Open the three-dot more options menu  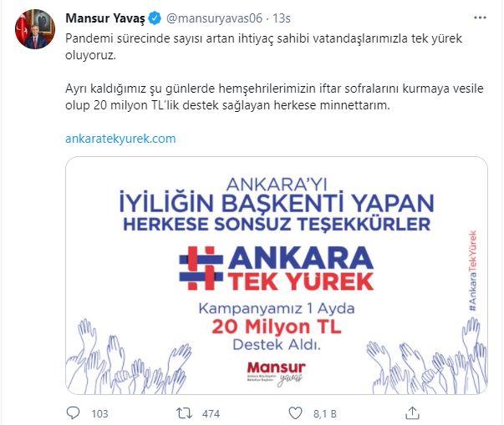pos(480,18)
